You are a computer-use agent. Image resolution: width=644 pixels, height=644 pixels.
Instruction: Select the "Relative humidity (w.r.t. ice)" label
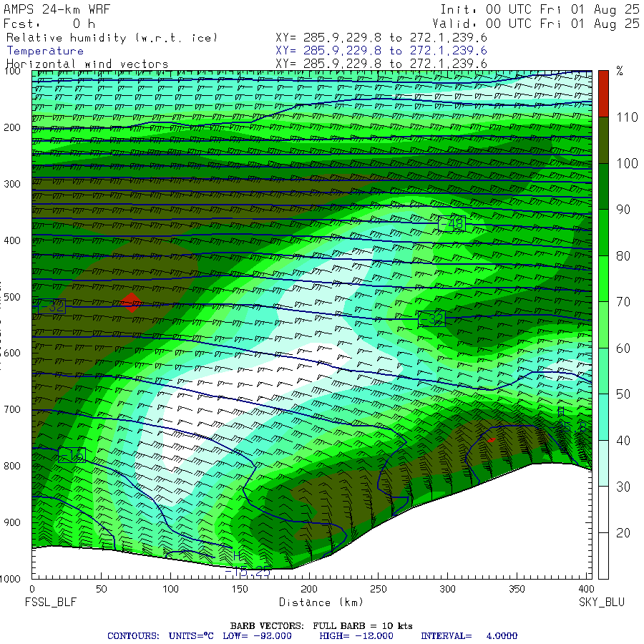[x=112, y=38]
